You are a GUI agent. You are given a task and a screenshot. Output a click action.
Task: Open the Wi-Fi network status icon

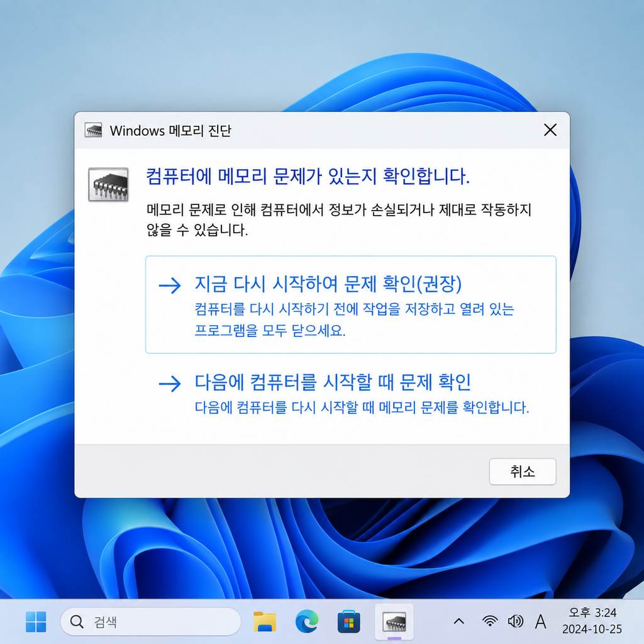pos(489,621)
